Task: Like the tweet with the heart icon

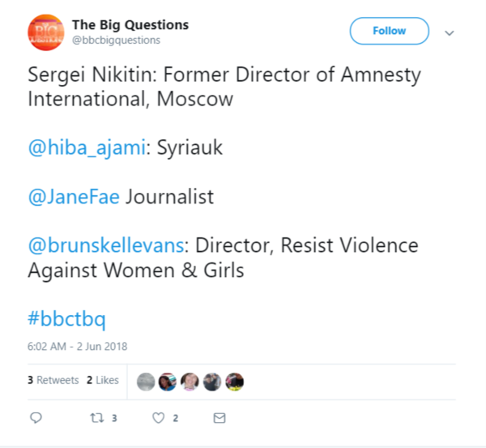Action: [159, 418]
